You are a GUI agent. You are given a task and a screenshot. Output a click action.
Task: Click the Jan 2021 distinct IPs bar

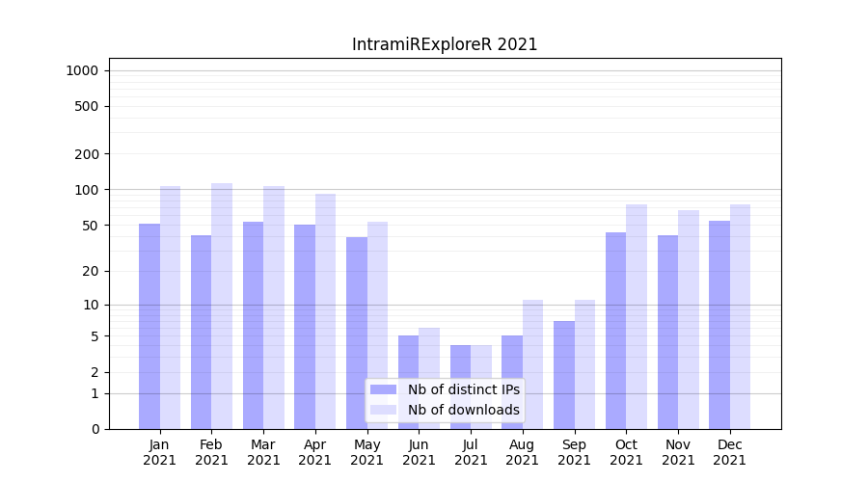(x=149, y=326)
